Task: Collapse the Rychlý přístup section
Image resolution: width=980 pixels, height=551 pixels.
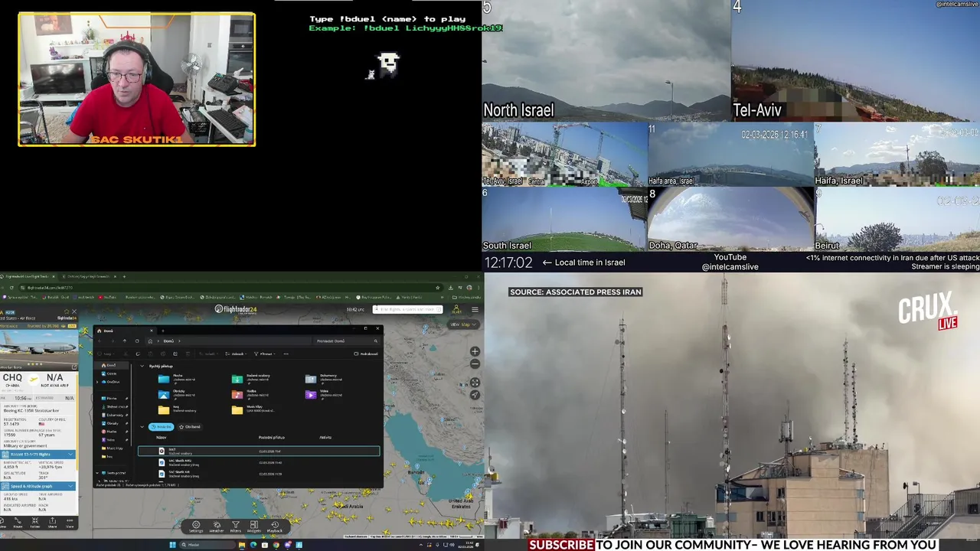Action: [142, 366]
